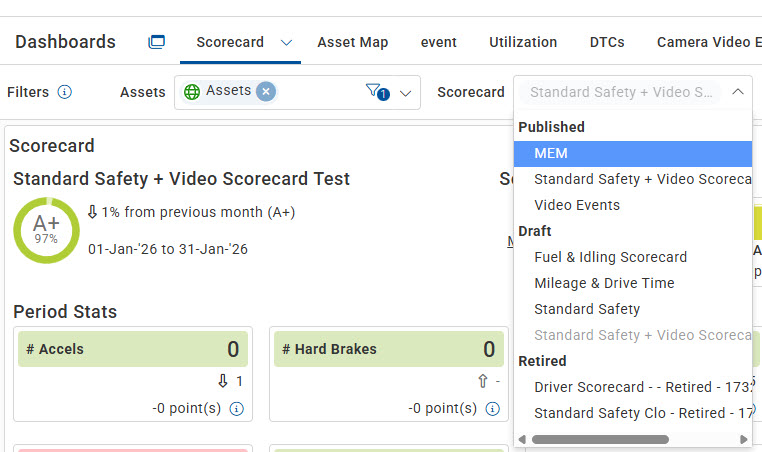
Task: Click the Draft group header
Action: tap(535, 231)
